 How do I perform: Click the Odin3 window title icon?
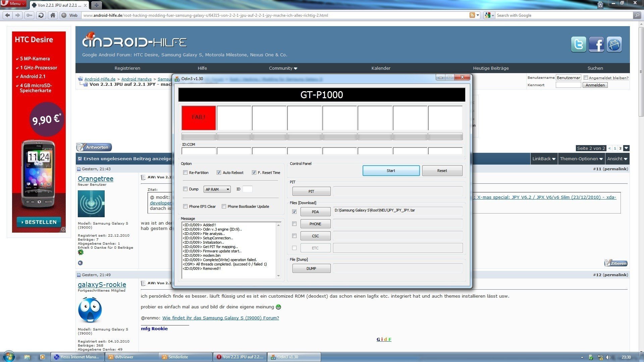(177, 79)
